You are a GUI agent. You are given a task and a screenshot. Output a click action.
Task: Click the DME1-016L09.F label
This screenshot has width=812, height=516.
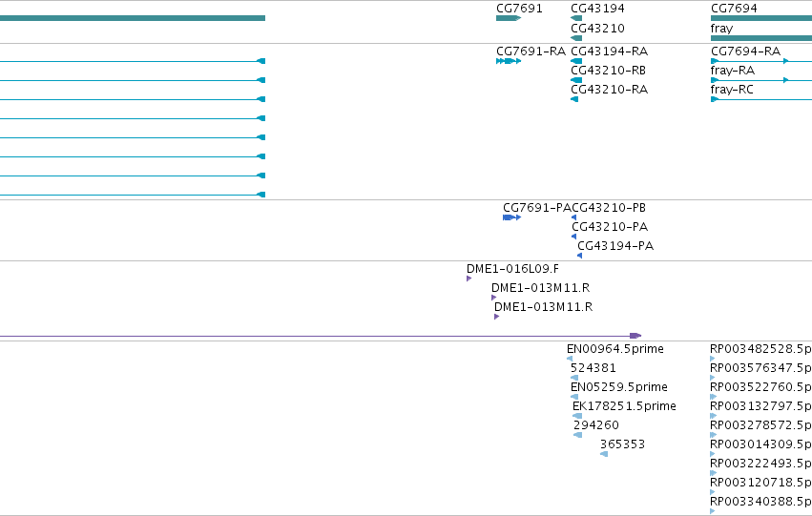(512, 269)
